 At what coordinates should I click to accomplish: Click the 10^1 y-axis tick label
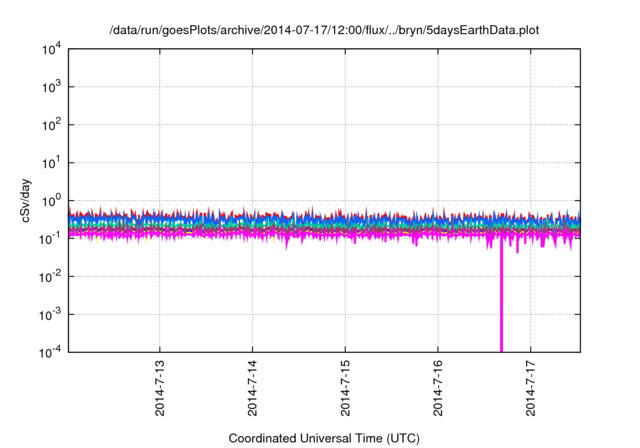[x=51, y=163]
